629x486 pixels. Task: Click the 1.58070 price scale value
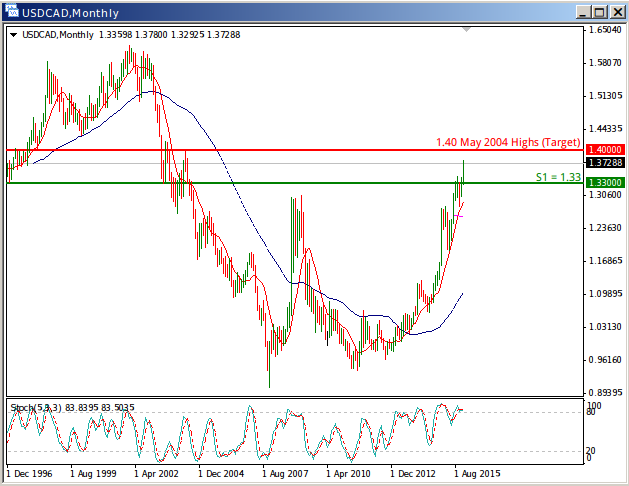click(x=605, y=63)
